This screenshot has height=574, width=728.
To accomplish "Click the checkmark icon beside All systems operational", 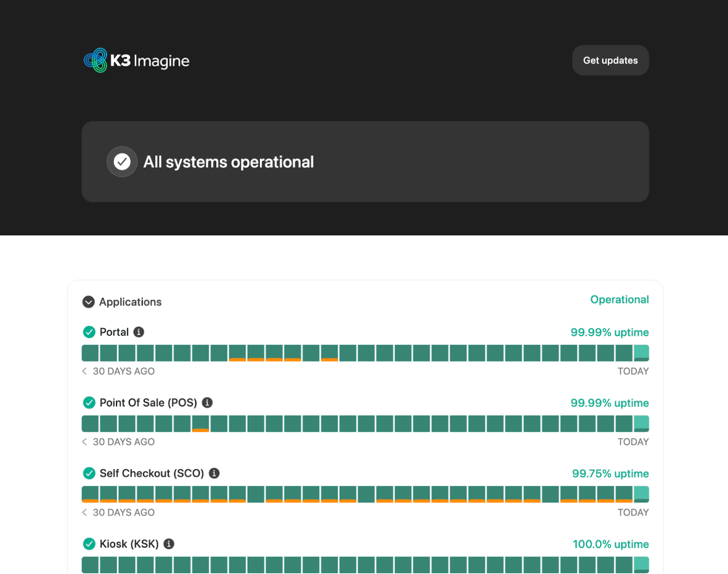I will point(121,161).
